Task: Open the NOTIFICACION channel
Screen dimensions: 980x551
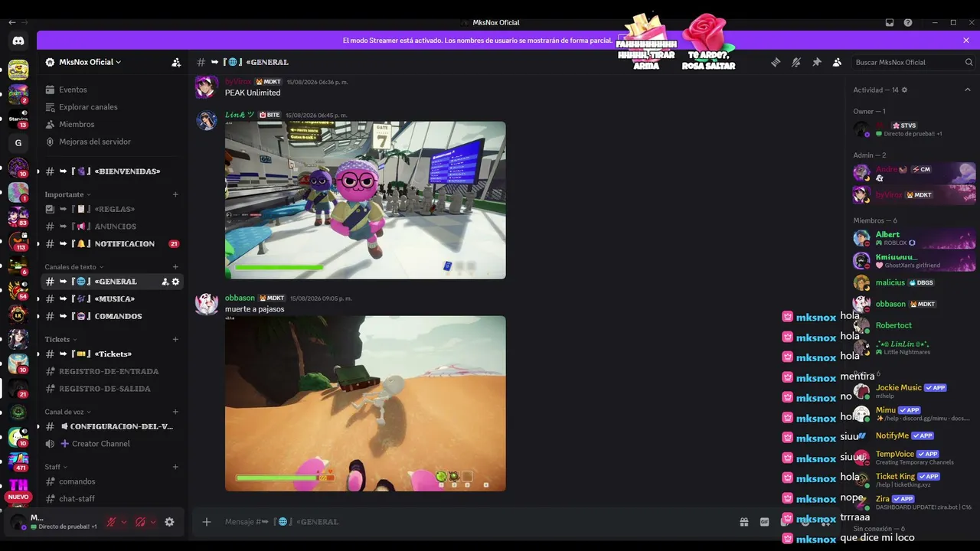Action: pyautogui.click(x=113, y=244)
